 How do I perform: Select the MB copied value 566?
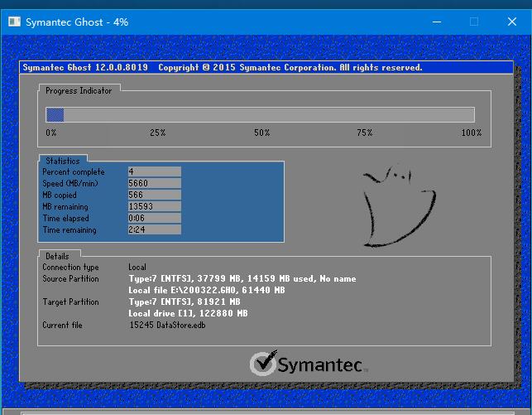155,195
